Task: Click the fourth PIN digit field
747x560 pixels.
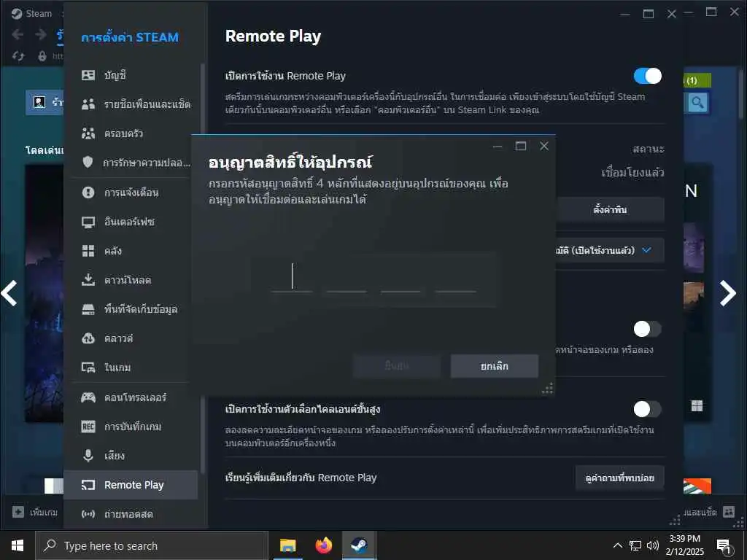Action: point(455,277)
